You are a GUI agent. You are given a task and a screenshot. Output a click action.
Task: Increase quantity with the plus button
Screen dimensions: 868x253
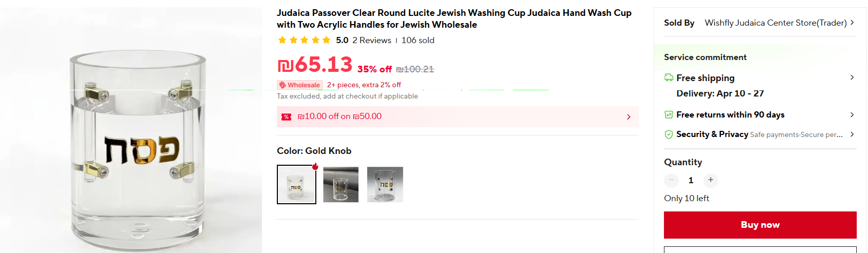coord(711,180)
